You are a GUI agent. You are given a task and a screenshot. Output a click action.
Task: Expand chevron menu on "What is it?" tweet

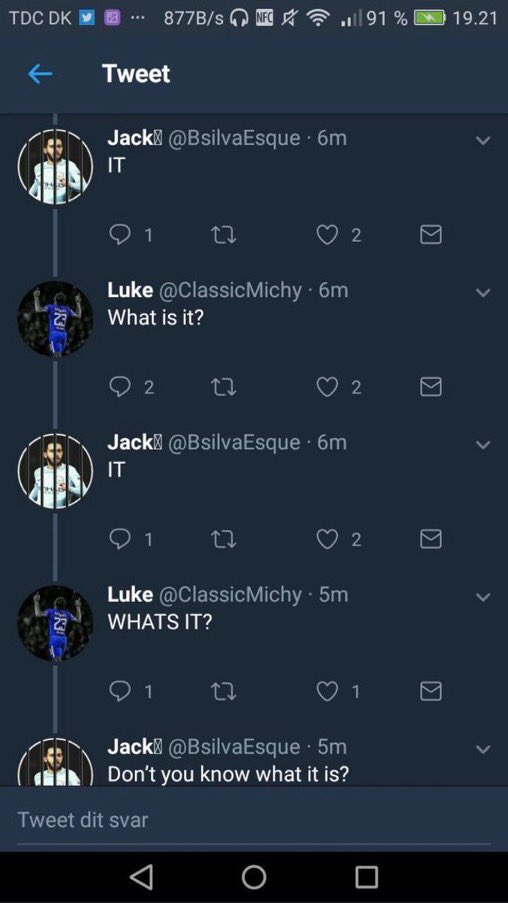(483, 293)
